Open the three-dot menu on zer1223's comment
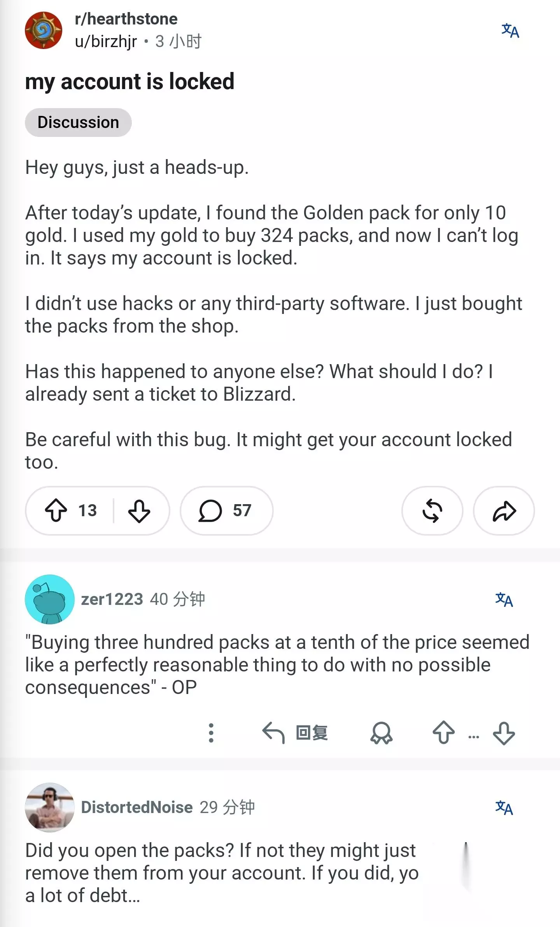The height and width of the screenshot is (927, 560). pyautogui.click(x=211, y=733)
